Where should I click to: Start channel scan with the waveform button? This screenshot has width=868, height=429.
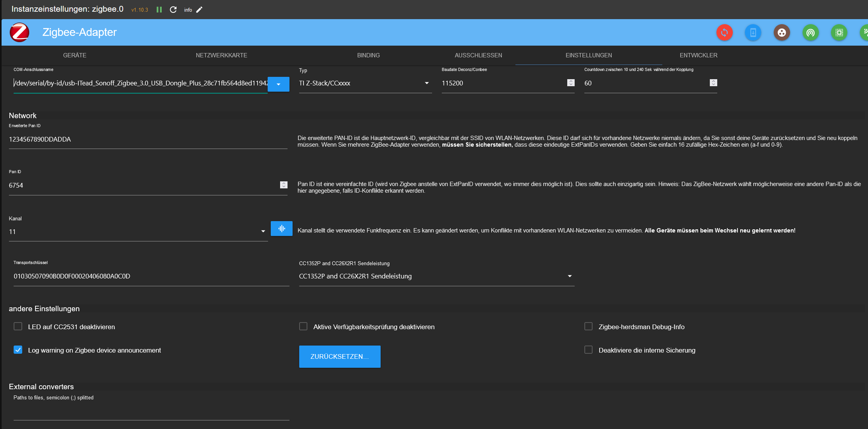tap(281, 229)
